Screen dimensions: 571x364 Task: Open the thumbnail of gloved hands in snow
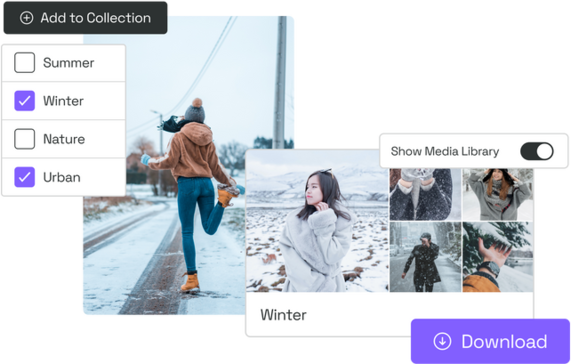pos(425,194)
